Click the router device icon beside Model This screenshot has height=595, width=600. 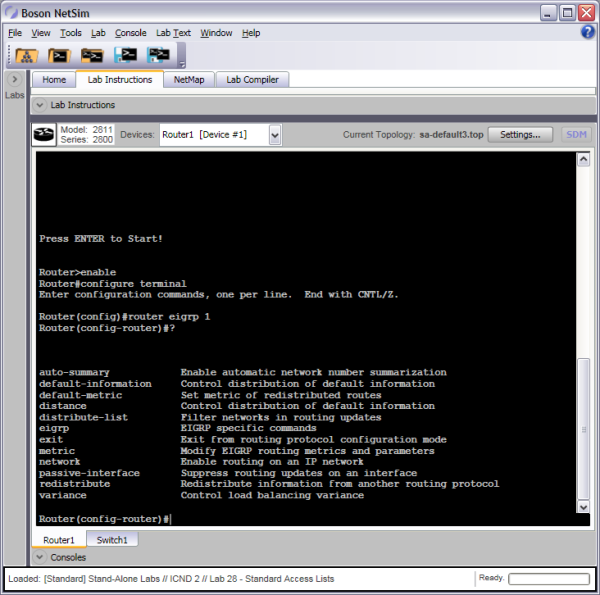44,134
